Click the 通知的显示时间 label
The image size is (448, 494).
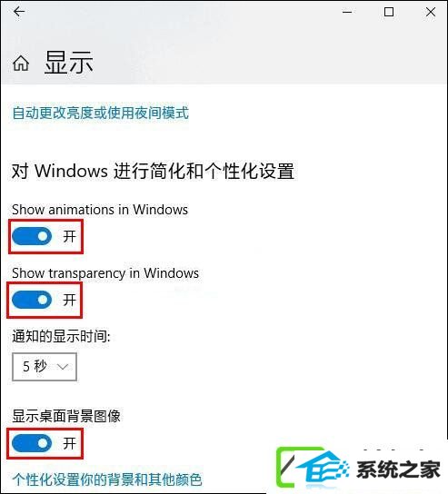(61, 336)
